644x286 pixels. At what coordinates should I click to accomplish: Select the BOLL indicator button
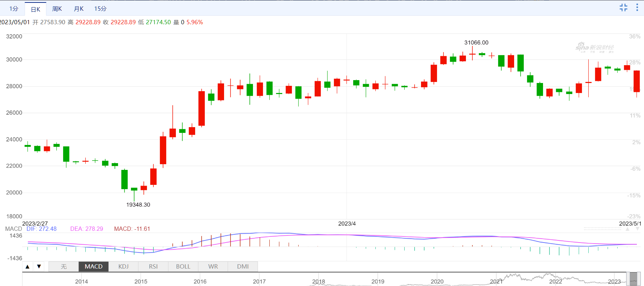coord(183,266)
